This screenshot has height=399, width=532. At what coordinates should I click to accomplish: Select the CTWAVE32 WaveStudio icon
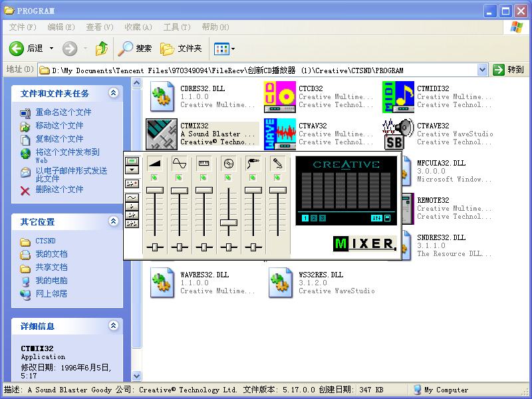pos(398,134)
